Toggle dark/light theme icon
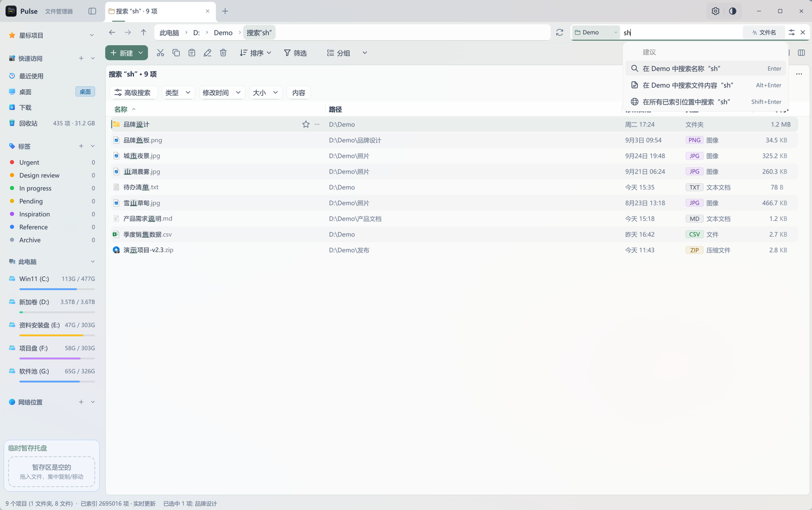 733,11
